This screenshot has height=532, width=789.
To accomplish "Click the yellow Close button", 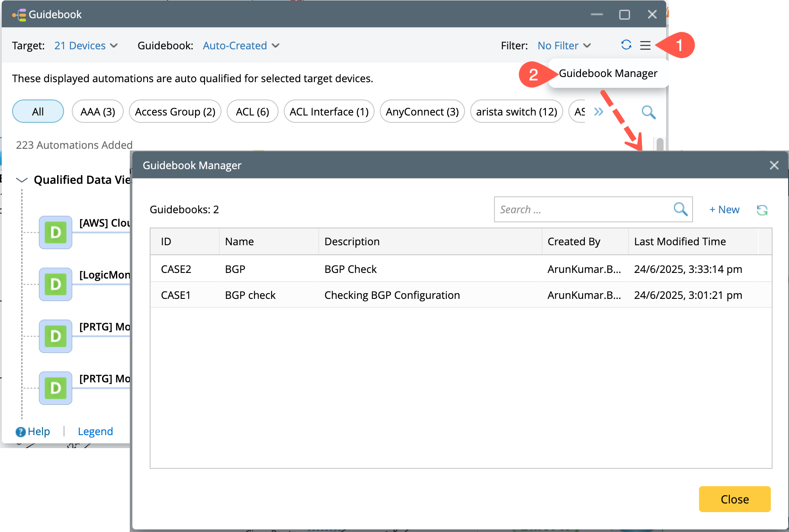I will (734, 499).
